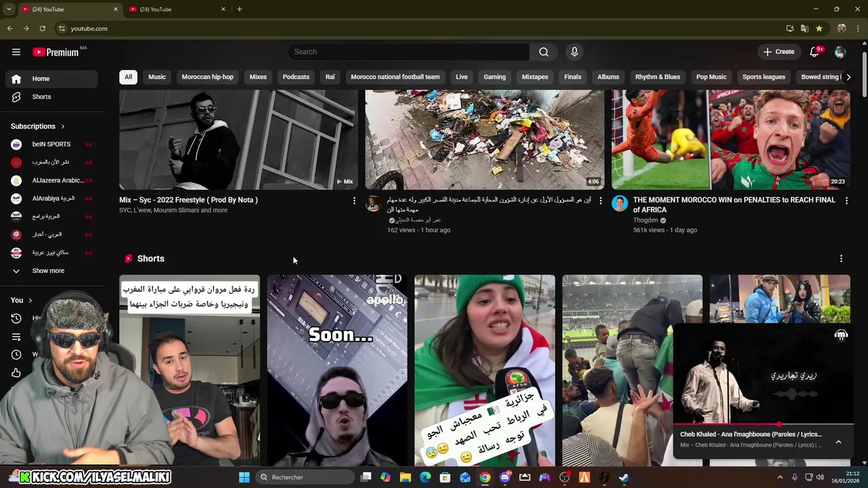Viewport: 868px width, 488px height.
Task: Open browser tab search dropdown
Action: [x=9, y=9]
